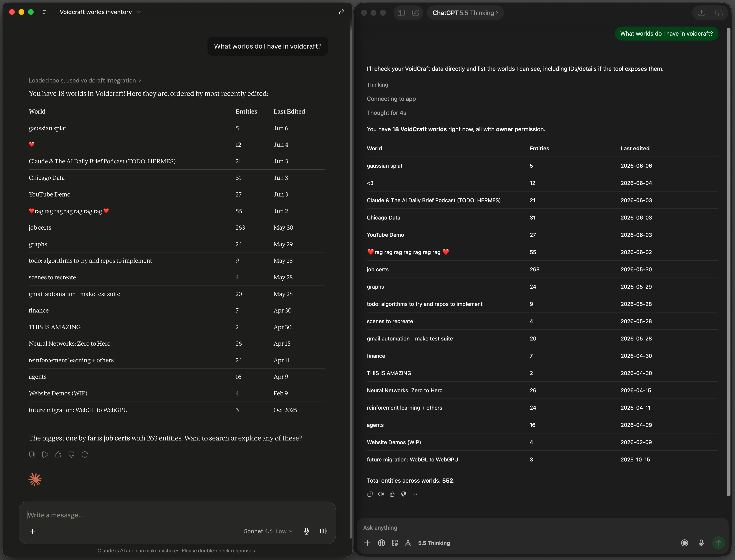Click 'job certs' row in Claude table
This screenshot has height=560, width=735.
[177, 227]
